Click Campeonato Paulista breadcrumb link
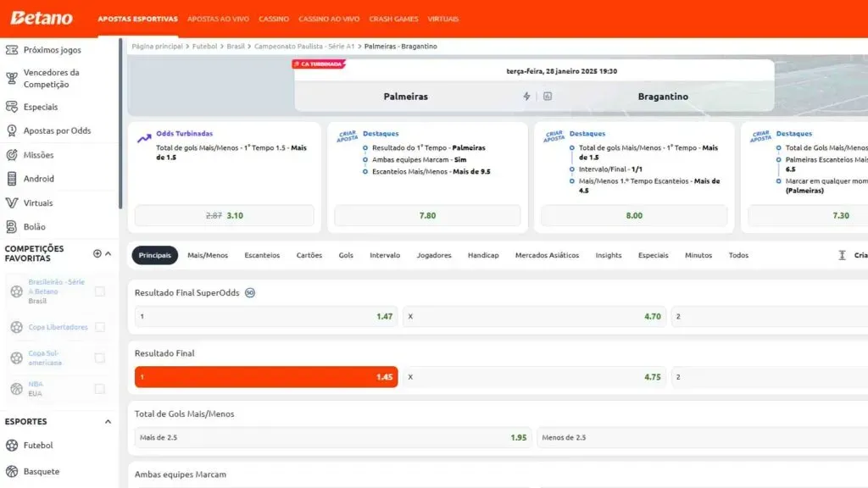 (x=303, y=47)
